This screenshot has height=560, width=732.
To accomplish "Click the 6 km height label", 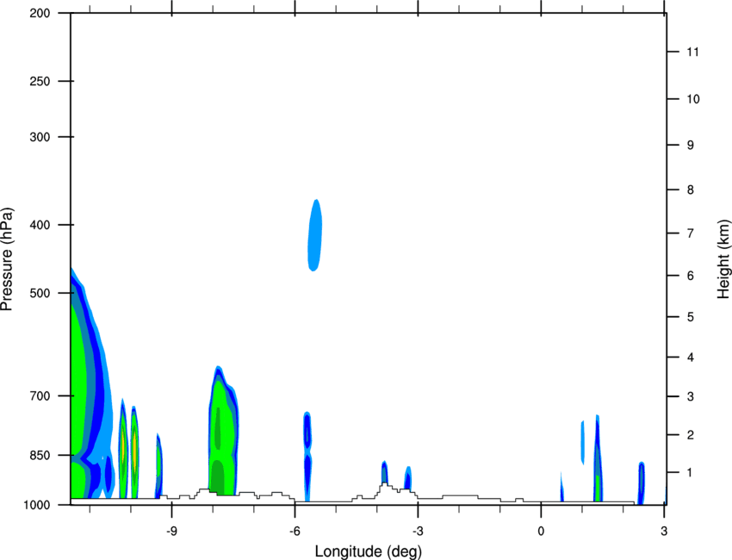I will click(691, 276).
